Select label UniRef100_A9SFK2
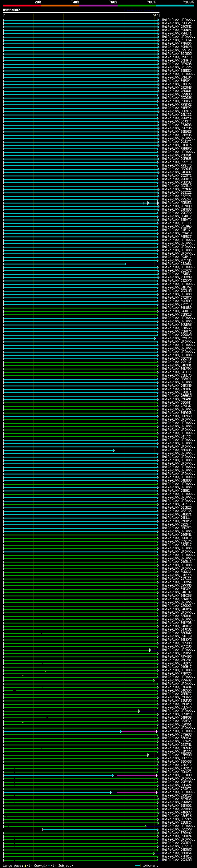197x868 pixels. click(x=176, y=104)
